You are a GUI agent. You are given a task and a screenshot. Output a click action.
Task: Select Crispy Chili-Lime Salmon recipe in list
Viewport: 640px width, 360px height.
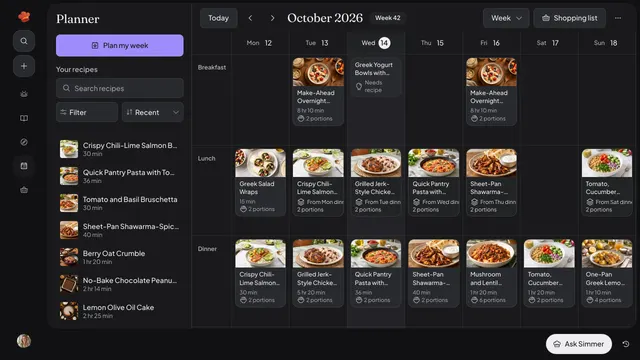120,149
